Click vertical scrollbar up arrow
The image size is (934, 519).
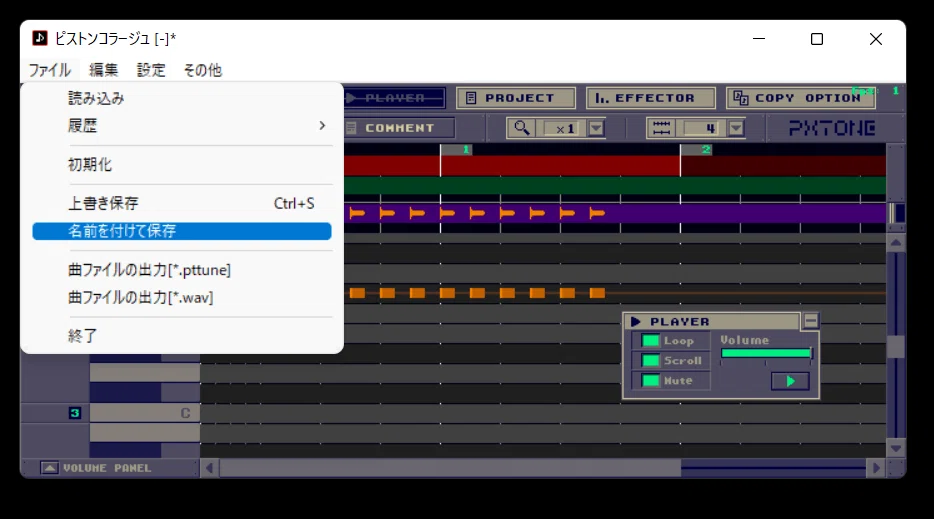(x=895, y=243)
